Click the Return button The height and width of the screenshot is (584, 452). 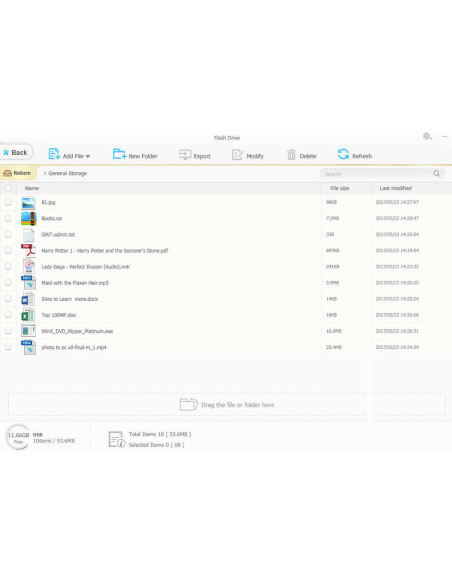pos(18,173)
